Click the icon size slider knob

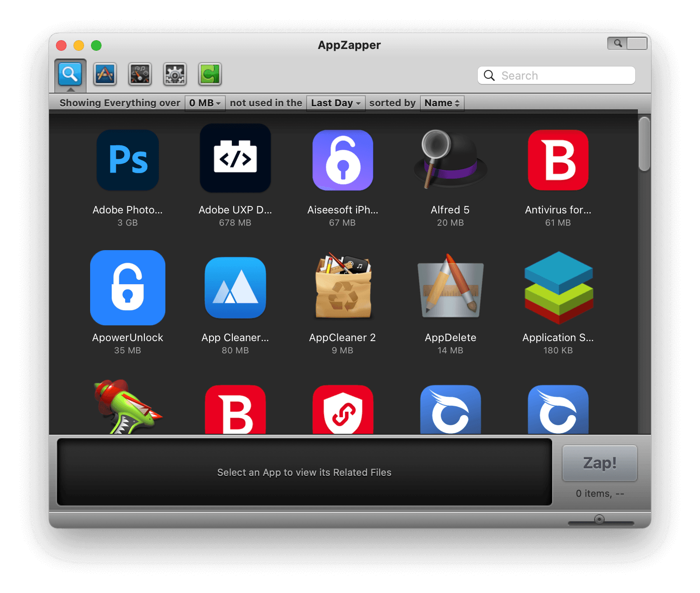pyautogui.click(x=599, y=519)
